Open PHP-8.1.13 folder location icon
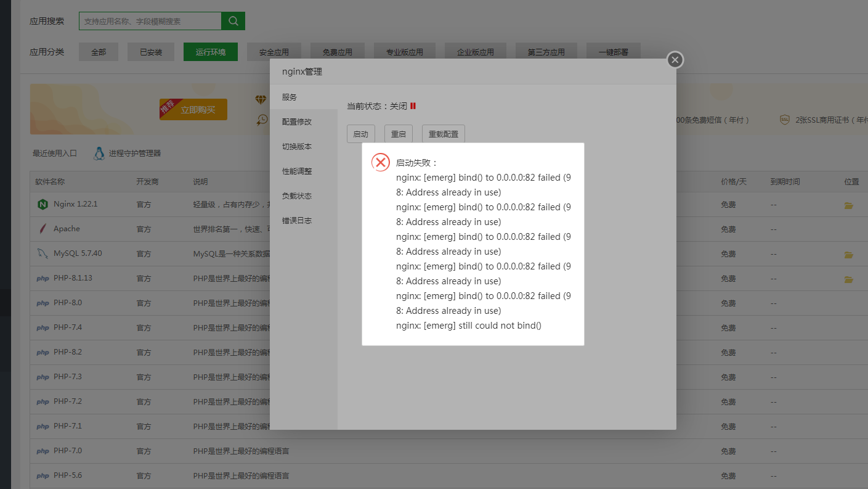The height and width of the screenshot is (489, 868). [x=849, y=279]
